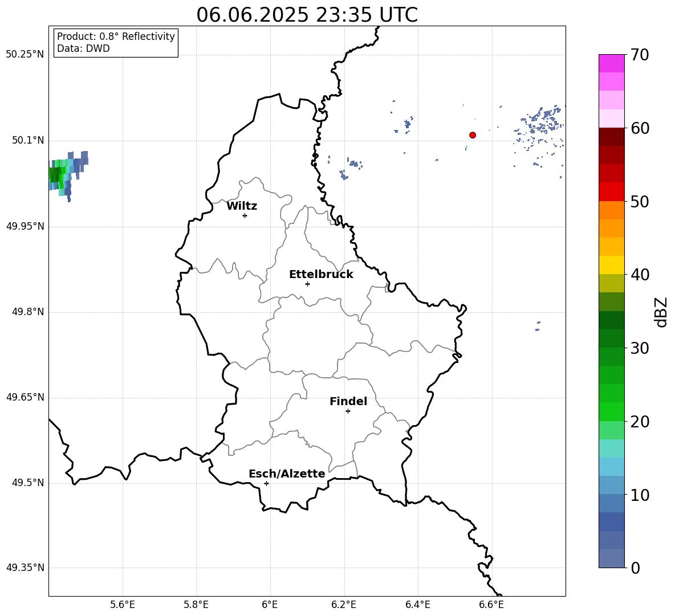Click the dBZ colorbar label

point(661,312)
